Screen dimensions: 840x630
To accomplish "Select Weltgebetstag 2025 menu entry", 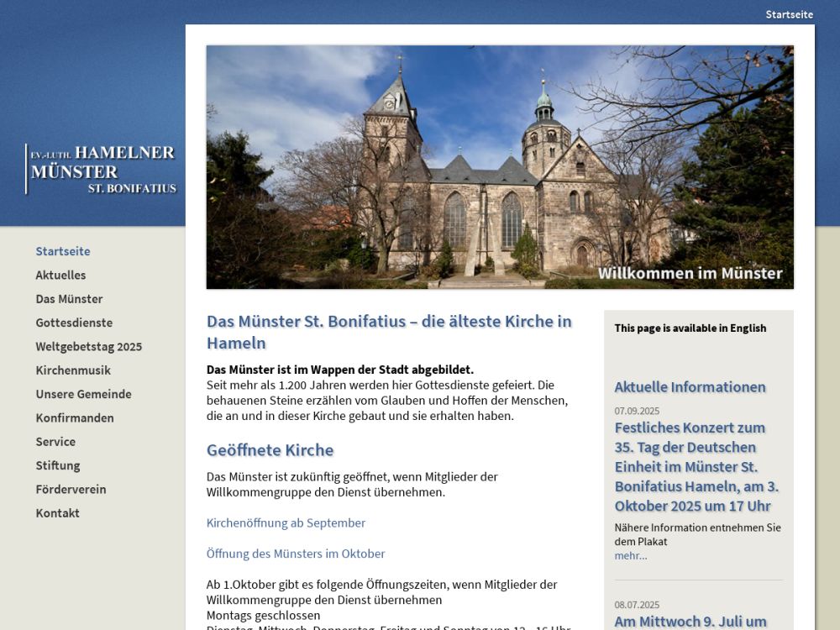I will [88, 347].
